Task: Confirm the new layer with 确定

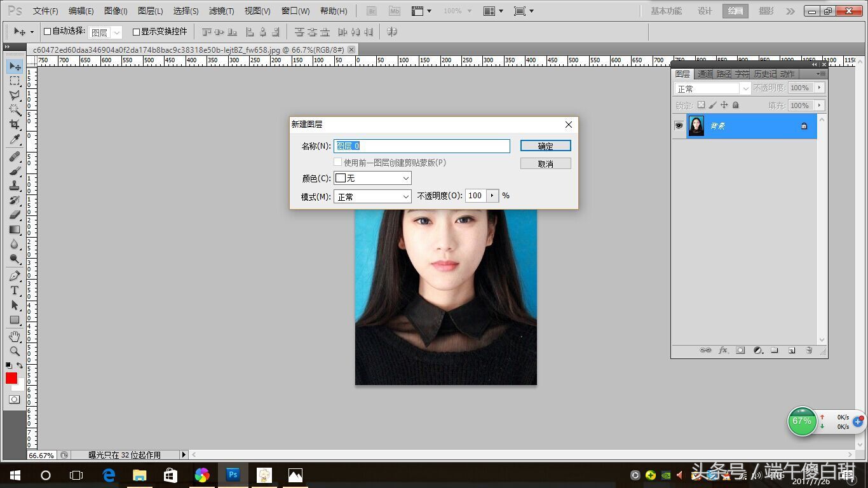Action: [x=545, y=146]
